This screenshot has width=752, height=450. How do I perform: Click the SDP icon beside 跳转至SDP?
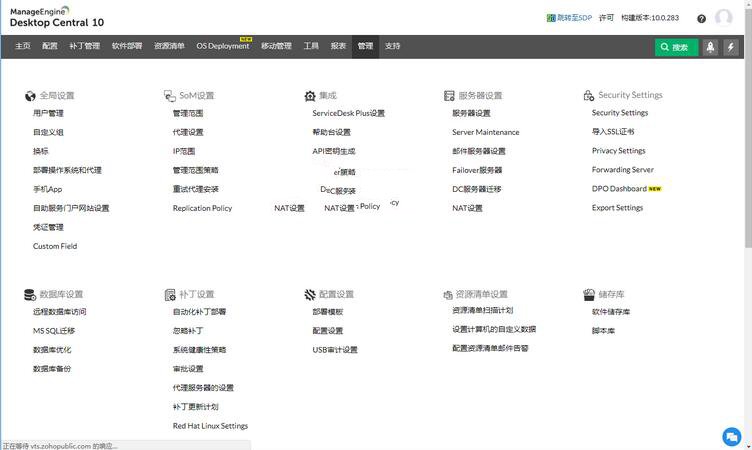click(x=551, y=18)
